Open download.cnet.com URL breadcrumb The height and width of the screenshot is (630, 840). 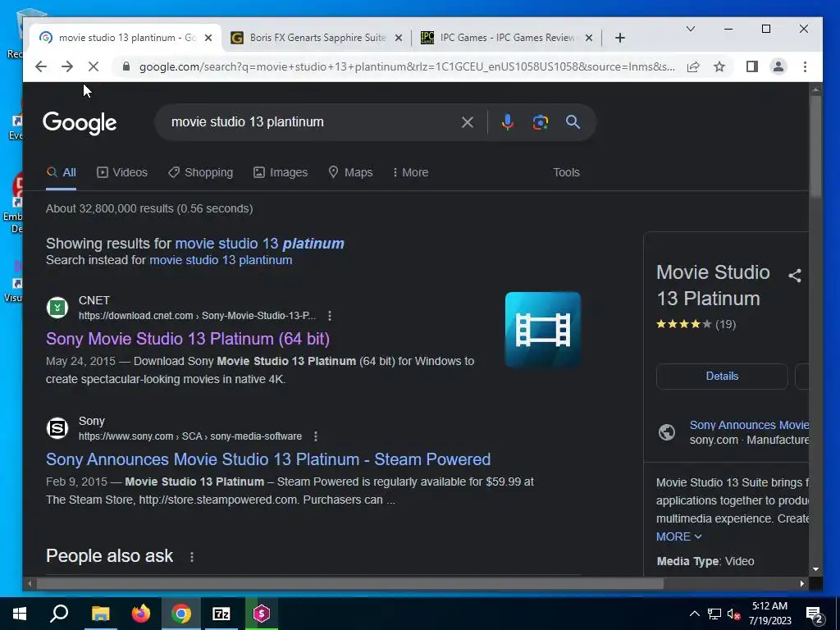click(x=197, y=316)
